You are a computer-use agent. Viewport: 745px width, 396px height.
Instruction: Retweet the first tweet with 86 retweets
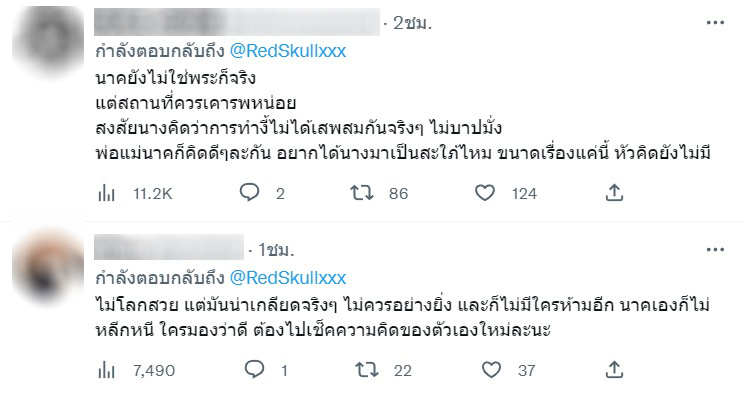362,193
